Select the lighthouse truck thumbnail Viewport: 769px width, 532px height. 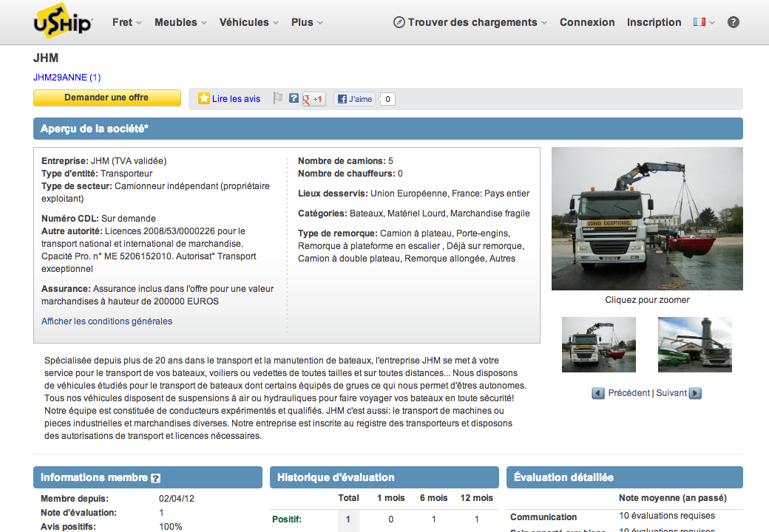(x=694, y=344)
